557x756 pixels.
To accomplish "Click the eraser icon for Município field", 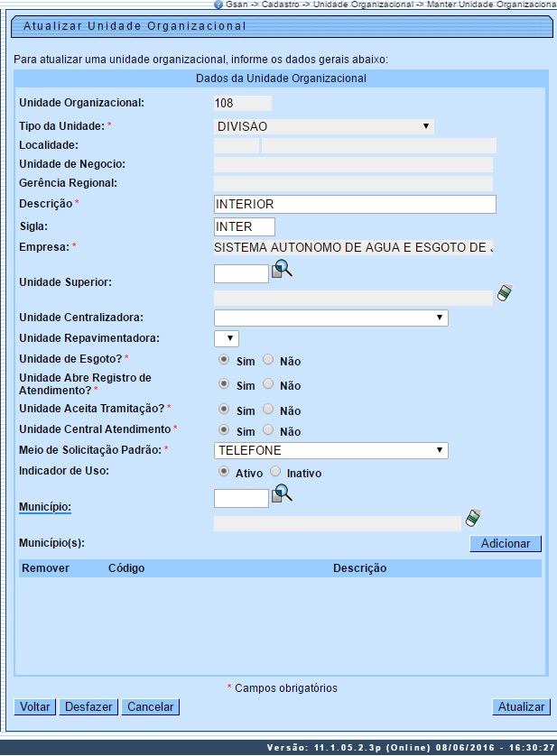I will click(472, 518).
